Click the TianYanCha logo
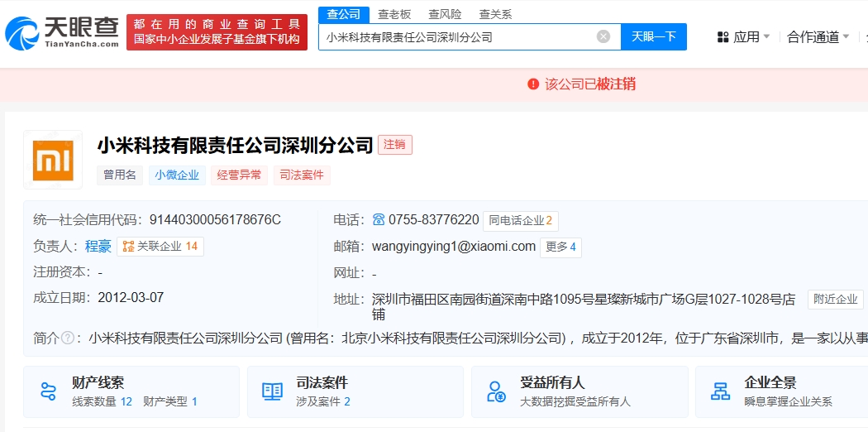Screen dimensions: 868x432 coord(62,32)
